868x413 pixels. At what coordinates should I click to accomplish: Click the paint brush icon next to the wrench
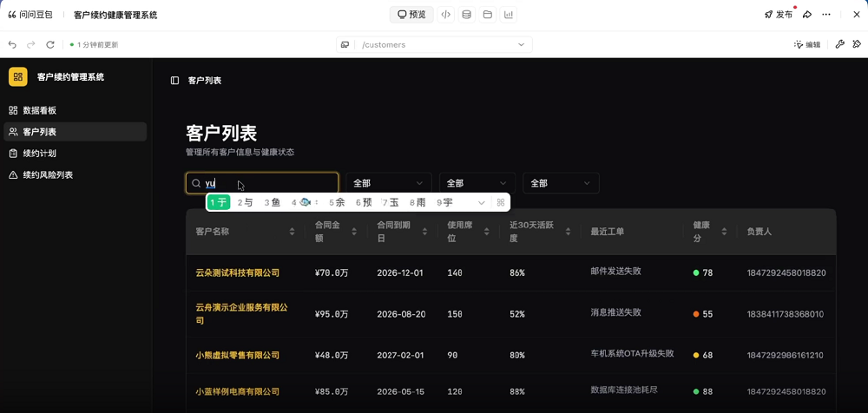click(x=857, y=45)
